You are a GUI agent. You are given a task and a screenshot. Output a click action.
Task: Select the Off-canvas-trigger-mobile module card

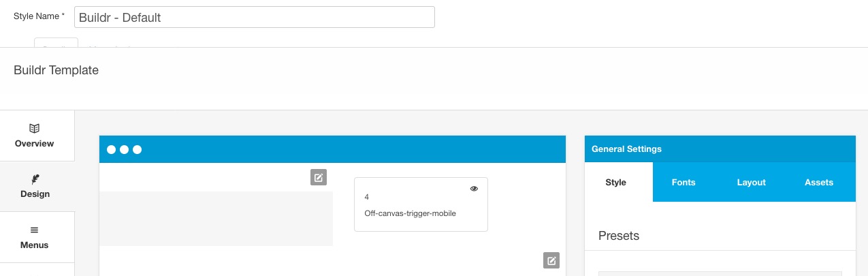421,204
